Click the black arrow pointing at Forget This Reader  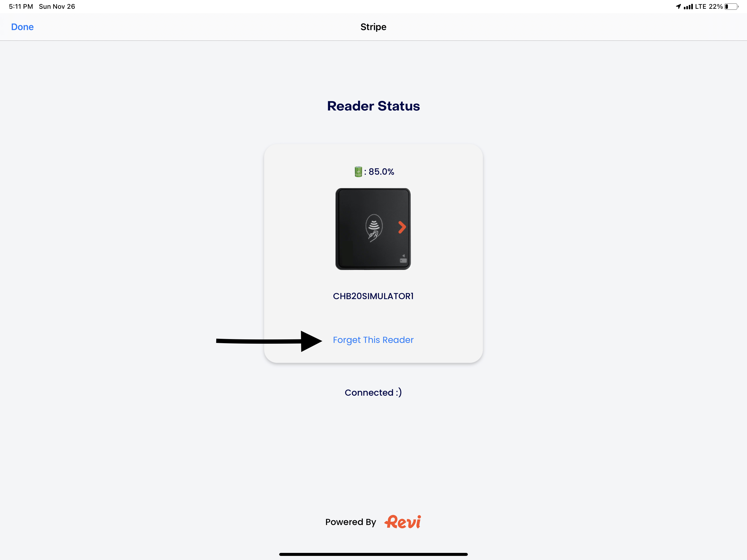click(267, 341)
